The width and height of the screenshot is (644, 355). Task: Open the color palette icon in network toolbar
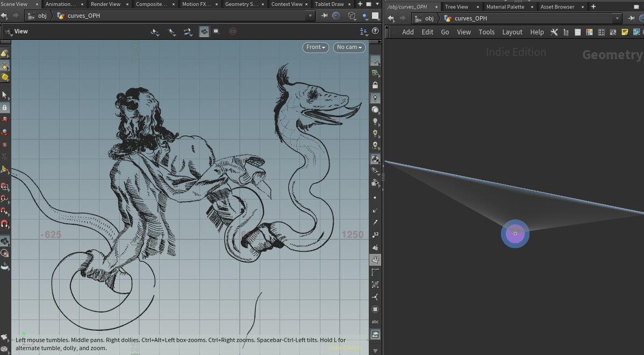click(589, 32)
